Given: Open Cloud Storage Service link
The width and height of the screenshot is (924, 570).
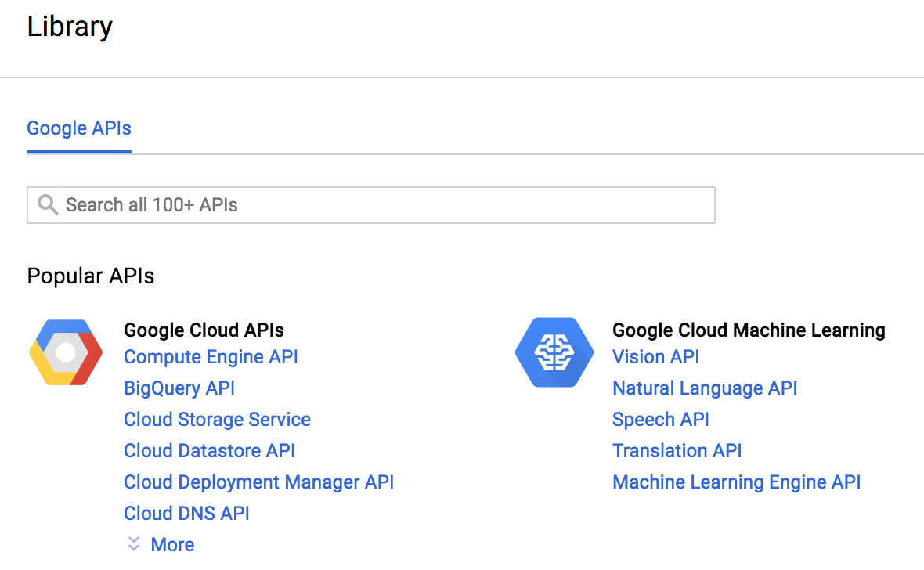Looking at the screenshot, I should click(x=217, y=419).
